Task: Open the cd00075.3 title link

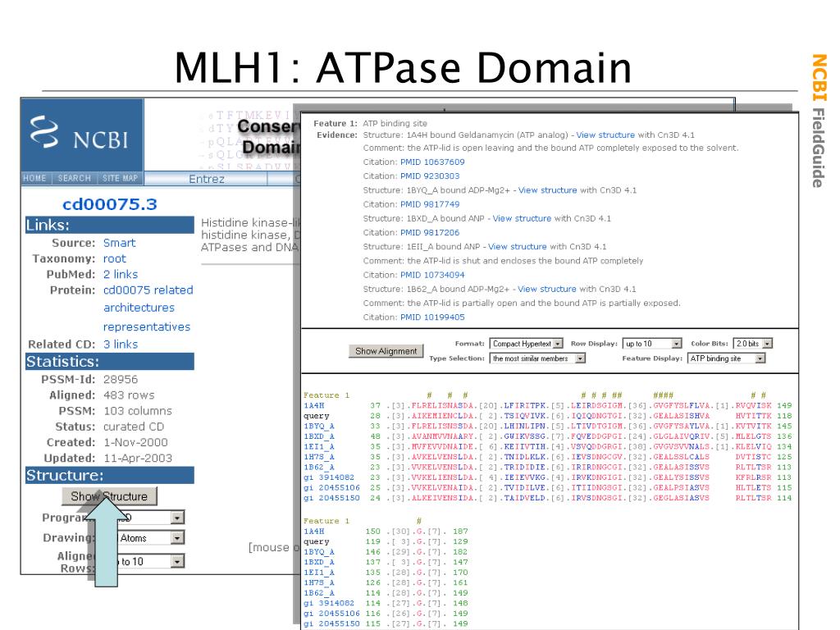Action: click(110, 204)
